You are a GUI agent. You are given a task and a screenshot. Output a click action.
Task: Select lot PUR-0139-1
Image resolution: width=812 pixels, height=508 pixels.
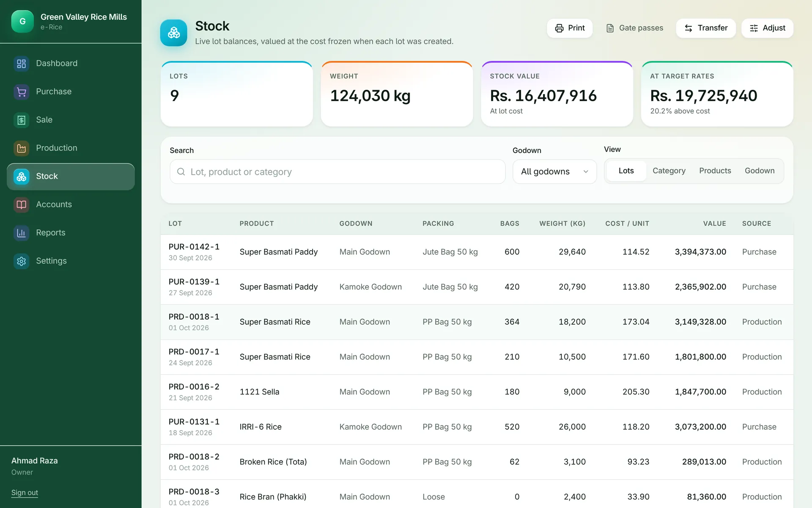[x=194, y=282]
